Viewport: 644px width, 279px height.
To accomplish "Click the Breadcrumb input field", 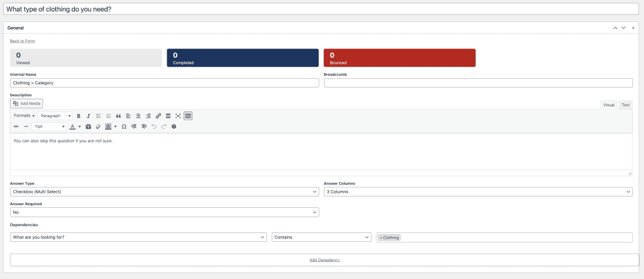I will pyautogui.click(x=478, y=83).
